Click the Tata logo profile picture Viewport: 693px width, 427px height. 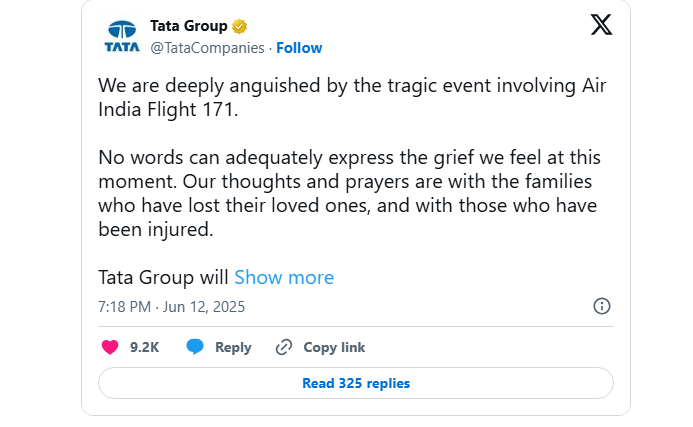tap(122, 35)
